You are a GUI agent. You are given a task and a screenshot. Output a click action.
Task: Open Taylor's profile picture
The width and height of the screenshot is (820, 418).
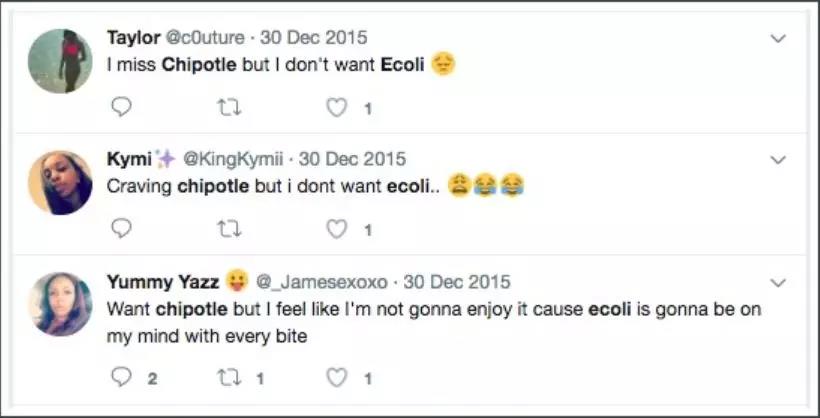[60, 60]
